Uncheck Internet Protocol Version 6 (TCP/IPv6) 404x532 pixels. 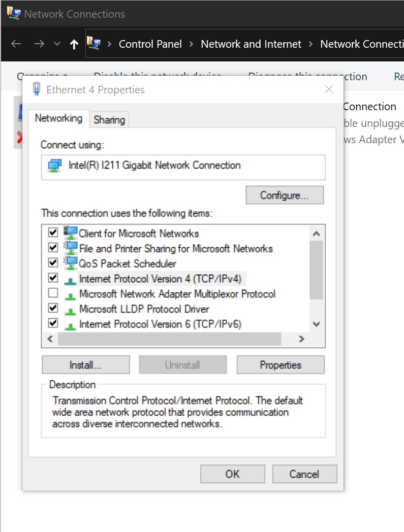(x=53, y=323)
